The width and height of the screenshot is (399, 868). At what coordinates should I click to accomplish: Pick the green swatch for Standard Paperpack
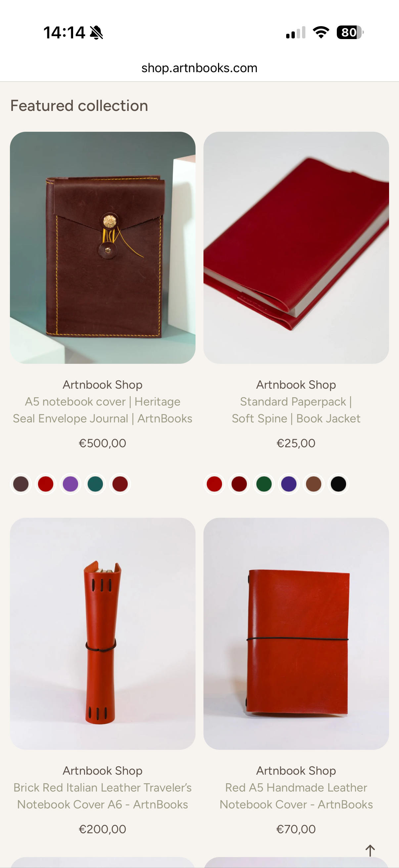264,484
